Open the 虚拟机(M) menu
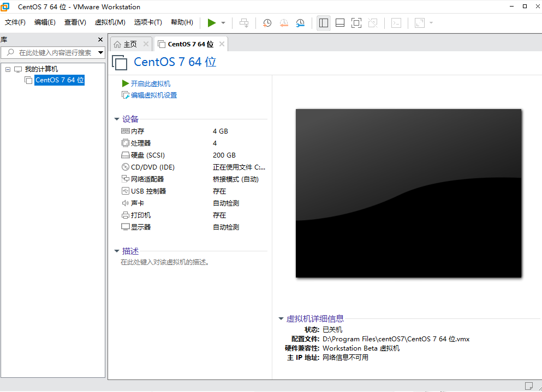The height and width of the screenshot is (392, 542). coord(110,22)
